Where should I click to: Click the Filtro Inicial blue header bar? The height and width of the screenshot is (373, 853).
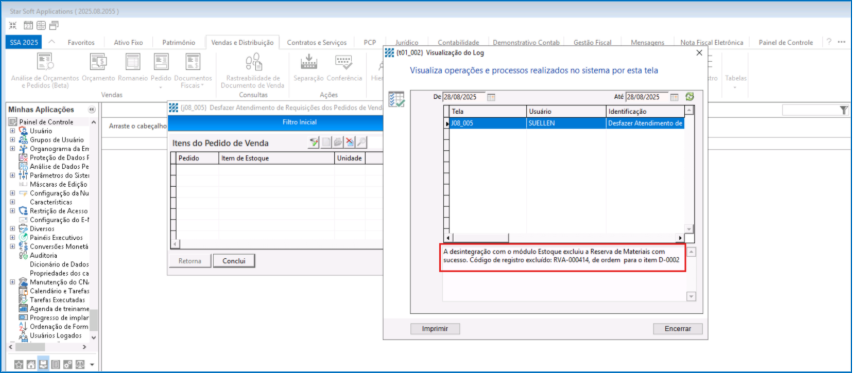tap(275, 122)
